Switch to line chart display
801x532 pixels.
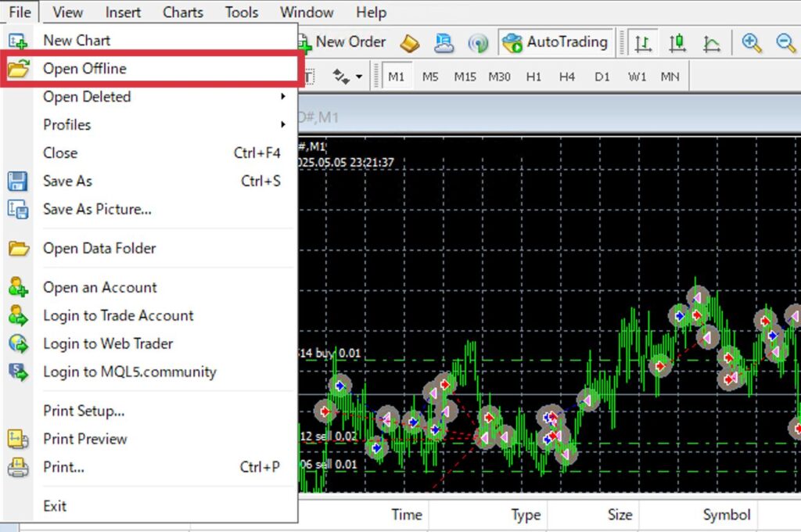click(711, 44)
